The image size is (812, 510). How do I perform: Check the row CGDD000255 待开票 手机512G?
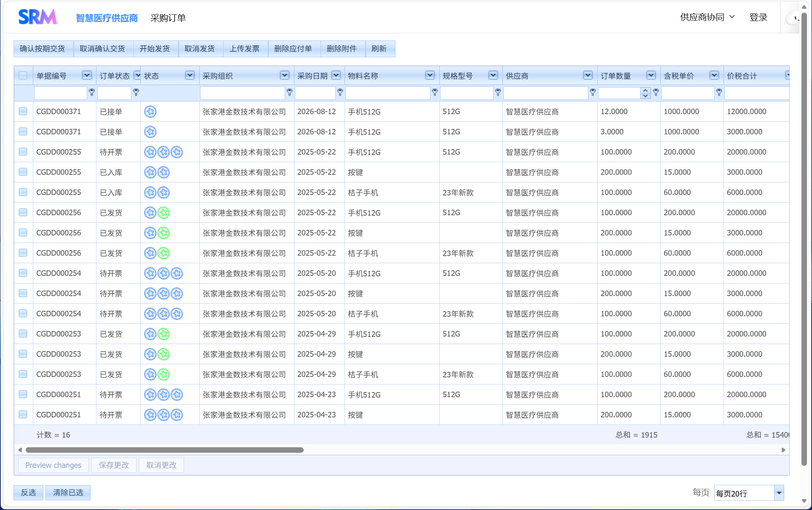(x=23, y=152)
